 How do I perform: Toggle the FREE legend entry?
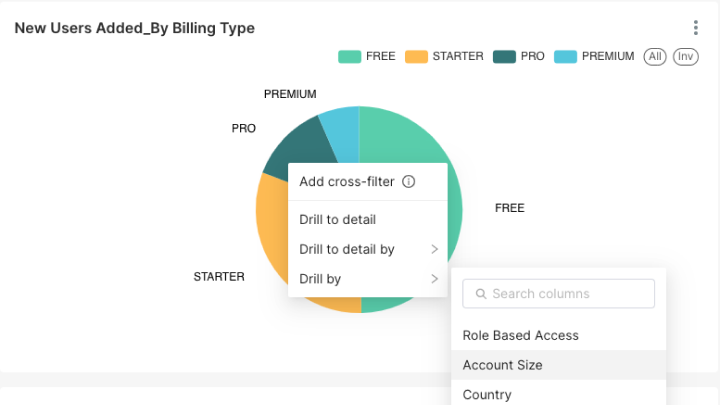tap(367, 56)
